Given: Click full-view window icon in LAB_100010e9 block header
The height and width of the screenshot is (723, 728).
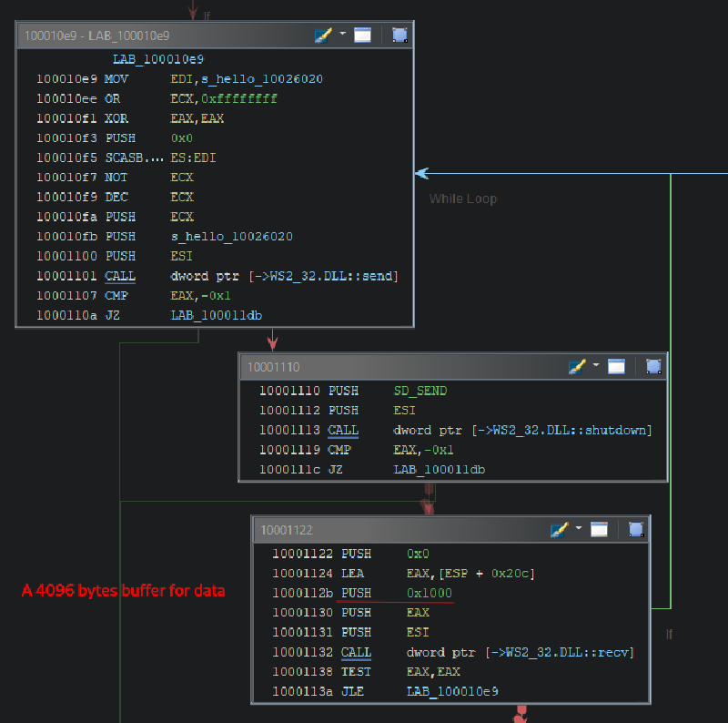Looking at the screenshot, I should pos(362,36).
